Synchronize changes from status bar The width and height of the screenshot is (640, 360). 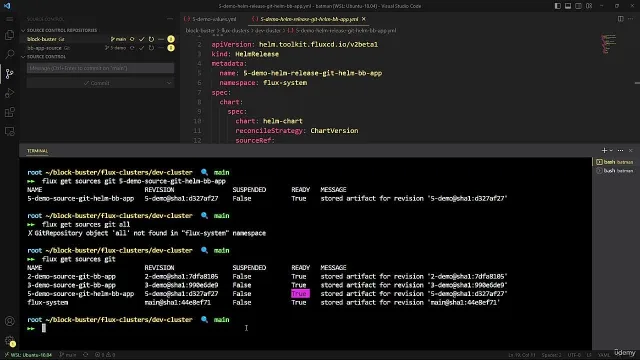pyautogui.click(x=85, y=355)
